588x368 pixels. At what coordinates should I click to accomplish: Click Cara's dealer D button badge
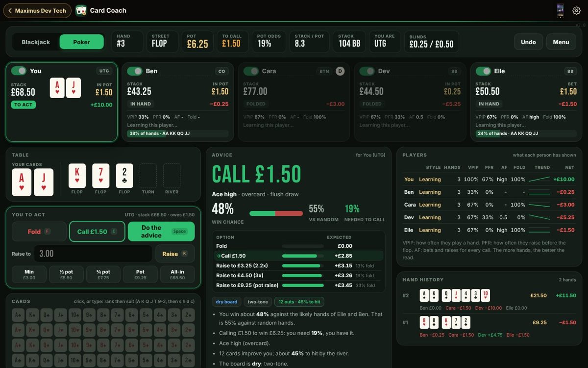pos(340,71)
